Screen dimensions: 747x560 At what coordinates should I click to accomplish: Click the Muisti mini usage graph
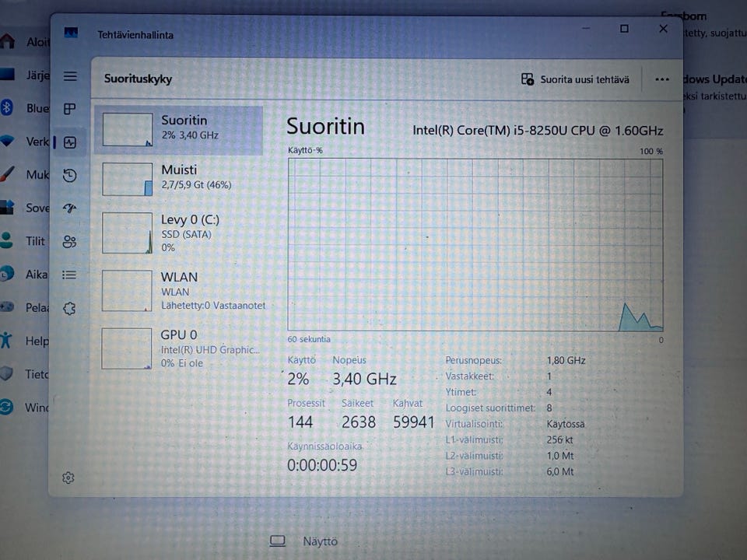pos(127,180)
